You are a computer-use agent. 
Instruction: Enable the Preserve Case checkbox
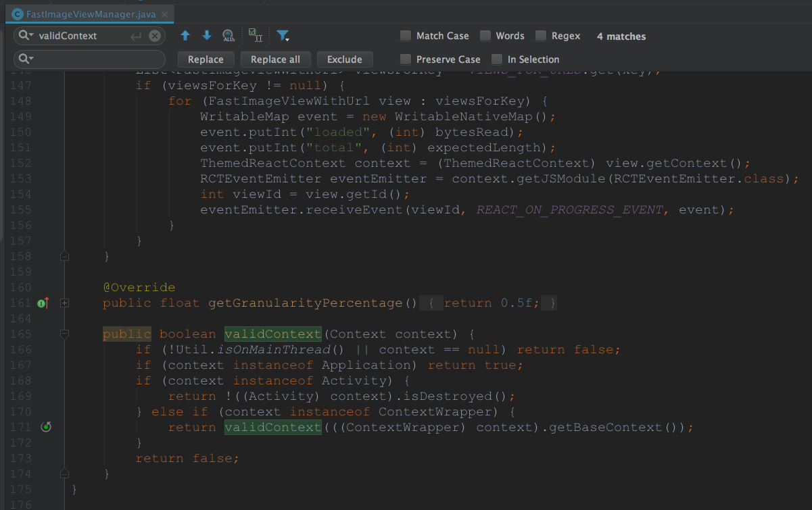tap(405, 59)
